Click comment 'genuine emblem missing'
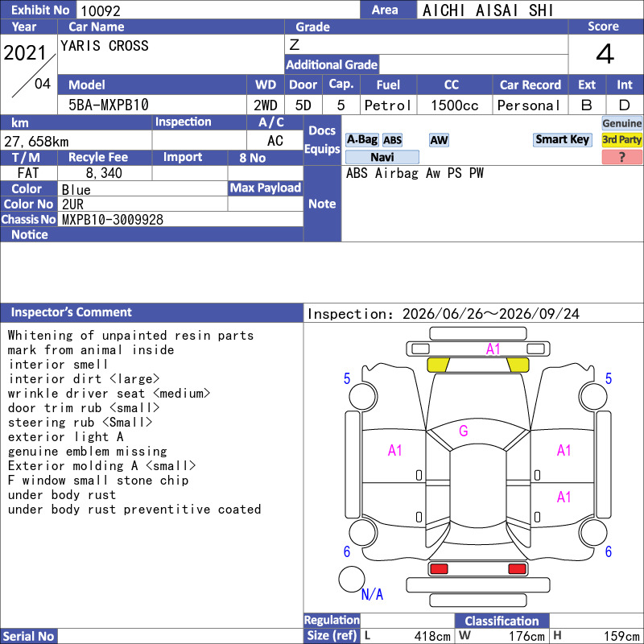The image size is (644, 644). 88,452
